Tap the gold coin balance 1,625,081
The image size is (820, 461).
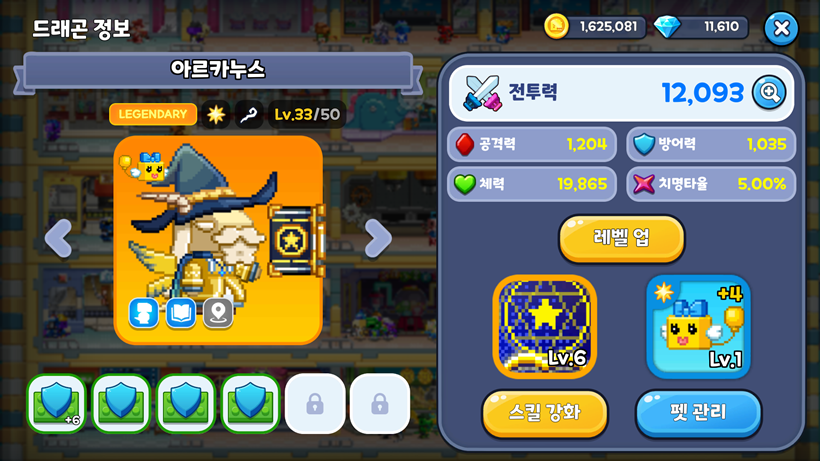pyautogui.click(x=595, y=27)
